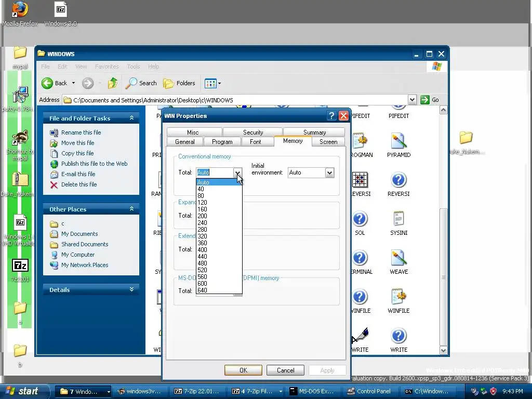Switch to the Summary tab
This screenshot has height=399, width=532.
point(314,132)
